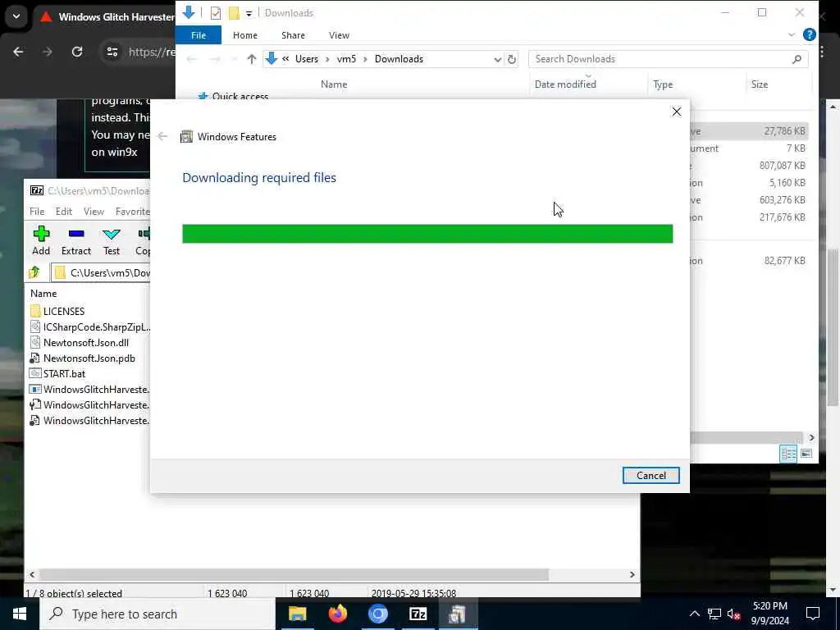Open Chromium browser from taskbar
The width and height of the screenshot is (840, 630).
377,614
